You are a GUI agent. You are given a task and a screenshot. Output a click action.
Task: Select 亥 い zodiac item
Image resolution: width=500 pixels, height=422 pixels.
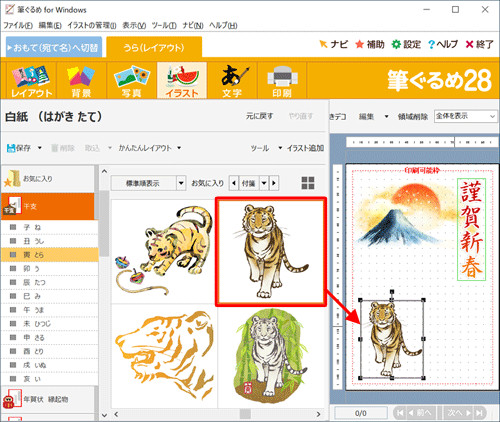(50, 379)
